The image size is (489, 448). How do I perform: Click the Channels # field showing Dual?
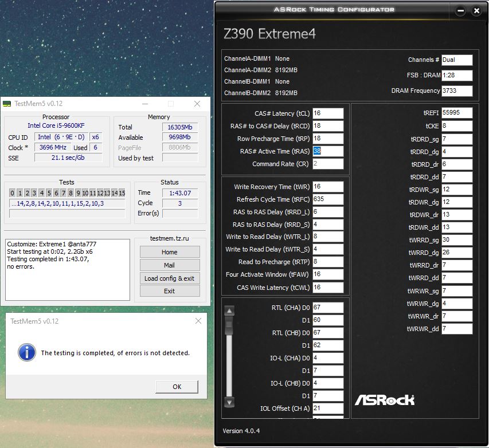coord(457,60)
